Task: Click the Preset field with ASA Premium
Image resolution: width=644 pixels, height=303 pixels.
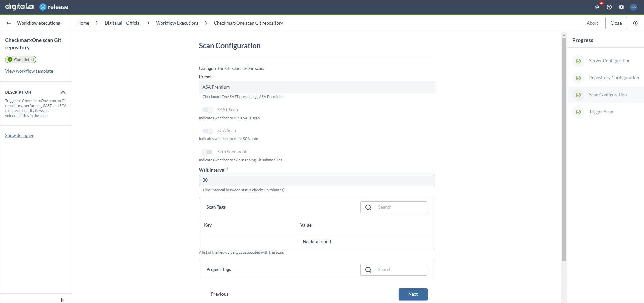Action: [x=317, y=87]
